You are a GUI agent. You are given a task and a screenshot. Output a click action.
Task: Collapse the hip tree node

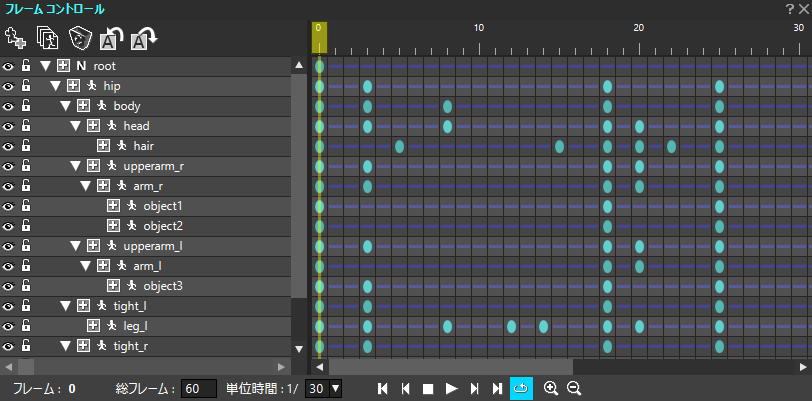[x=55, y=86]
